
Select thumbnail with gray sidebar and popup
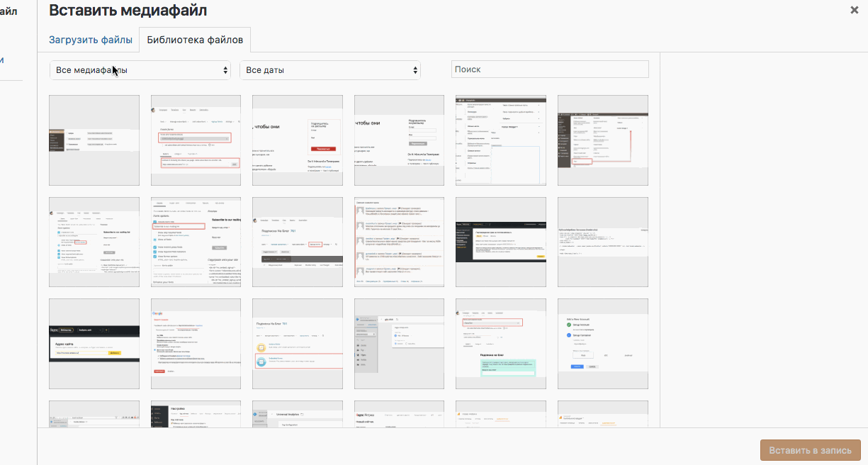400,344
